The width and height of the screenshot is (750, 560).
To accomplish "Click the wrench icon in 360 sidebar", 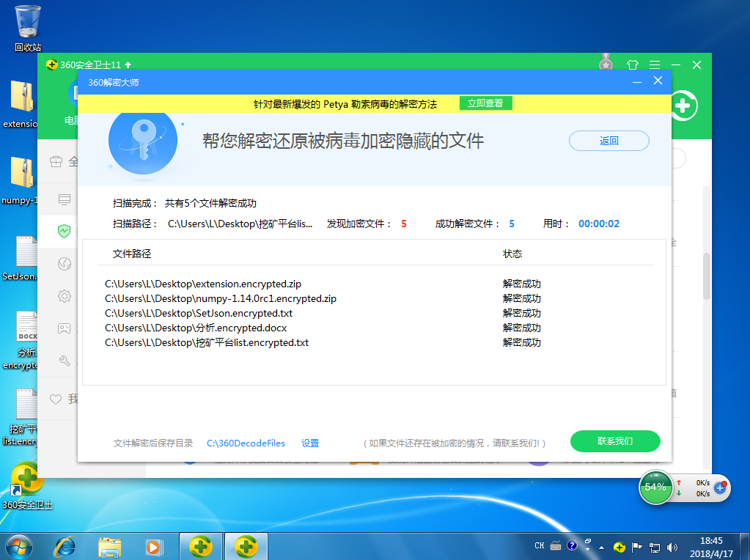I will click(64, 361).
